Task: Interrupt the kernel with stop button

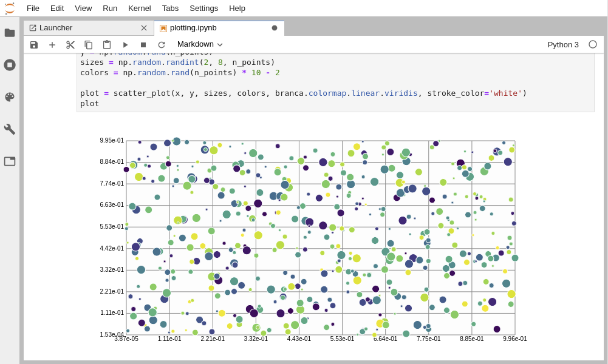Action: [x=143, y=45]
